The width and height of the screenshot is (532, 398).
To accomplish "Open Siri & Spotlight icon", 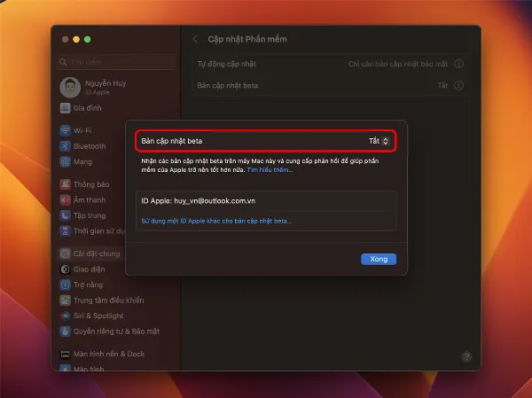I will pos(65,316).
